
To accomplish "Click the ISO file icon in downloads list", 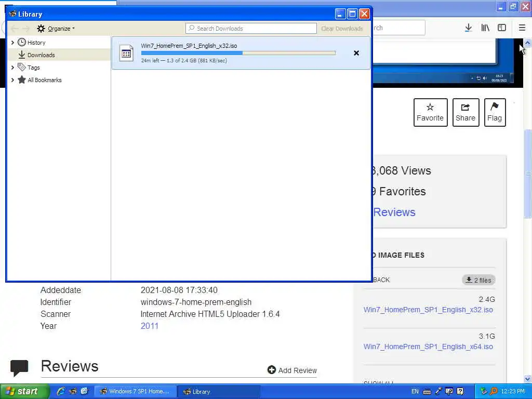I will click(x=126, y=53).
